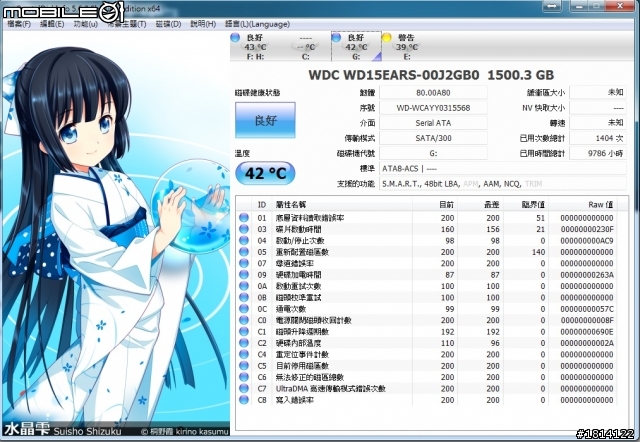
Task: Click the supported features field S.M.A.R.T., 48bit LBA
Action: tap(503, 184)
